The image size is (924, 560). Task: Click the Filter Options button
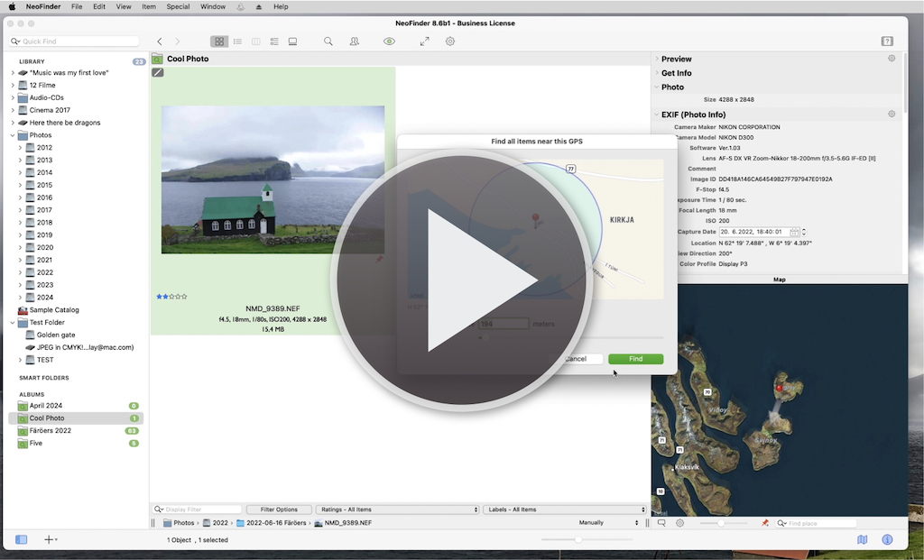pos(279,510)
